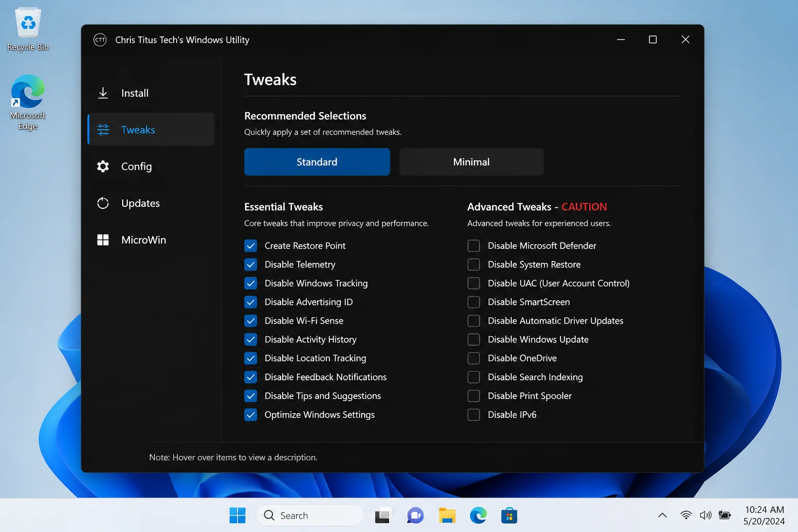This screenshot has width=798, height=532.
Task: Uncheck Create Restore Point
Action: click(250, 246)
